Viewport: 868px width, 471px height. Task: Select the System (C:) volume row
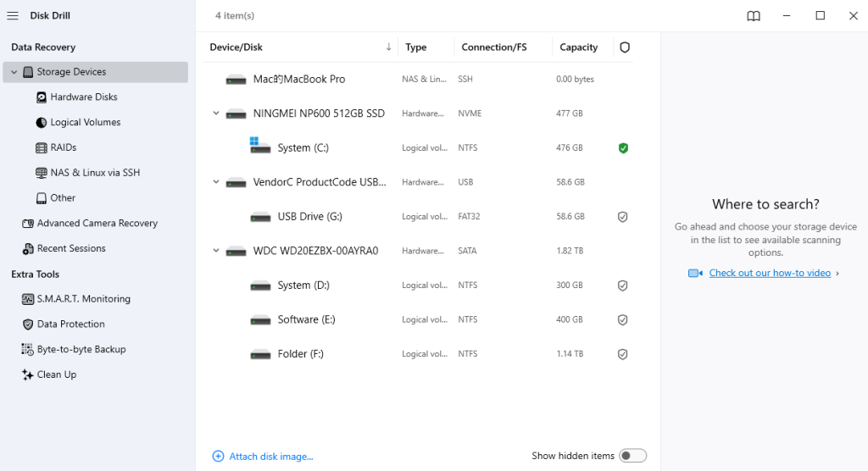[418, 147]
